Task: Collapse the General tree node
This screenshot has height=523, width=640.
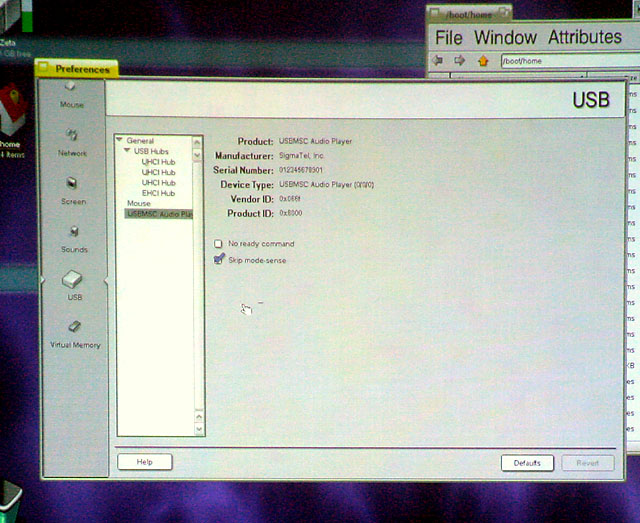Action: tap(119, 141)
